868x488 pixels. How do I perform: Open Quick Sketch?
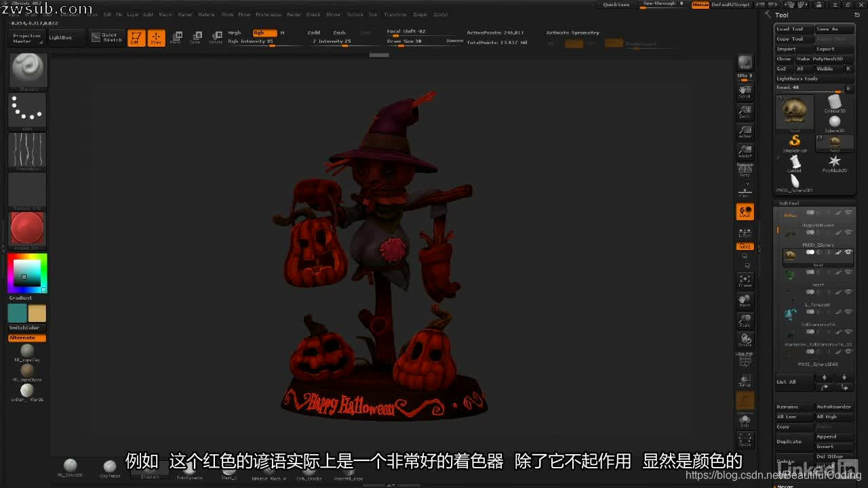pyautogui.click(x=106, y=37)
